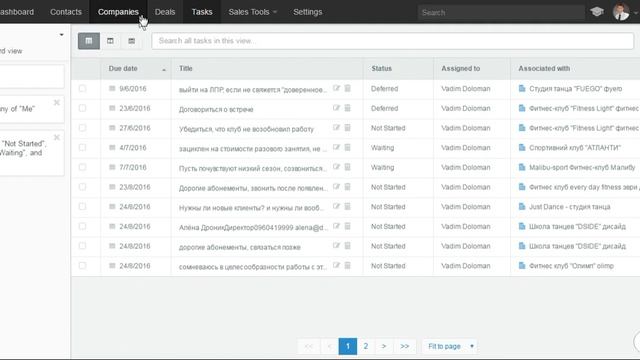
Task: Open the graduation cap help icon
Action: pos(597,12)
